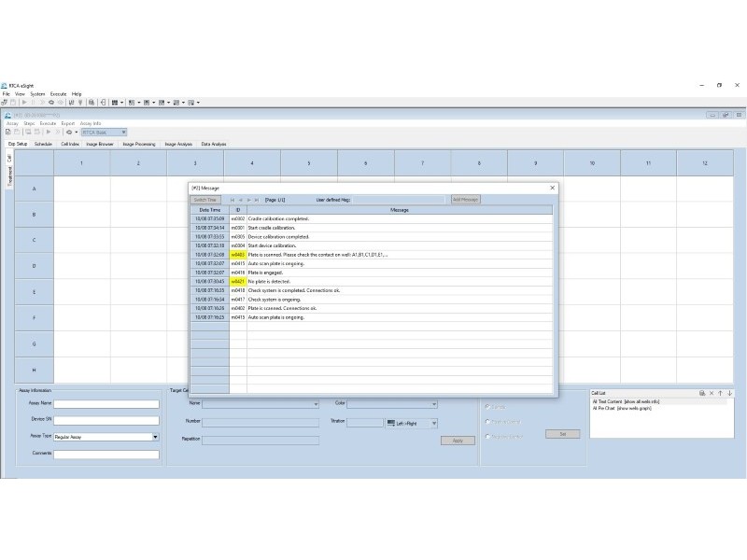Screen dimensions: 747x560
Task: Open the Image Browser tab
Action: [x=100, y=144]
